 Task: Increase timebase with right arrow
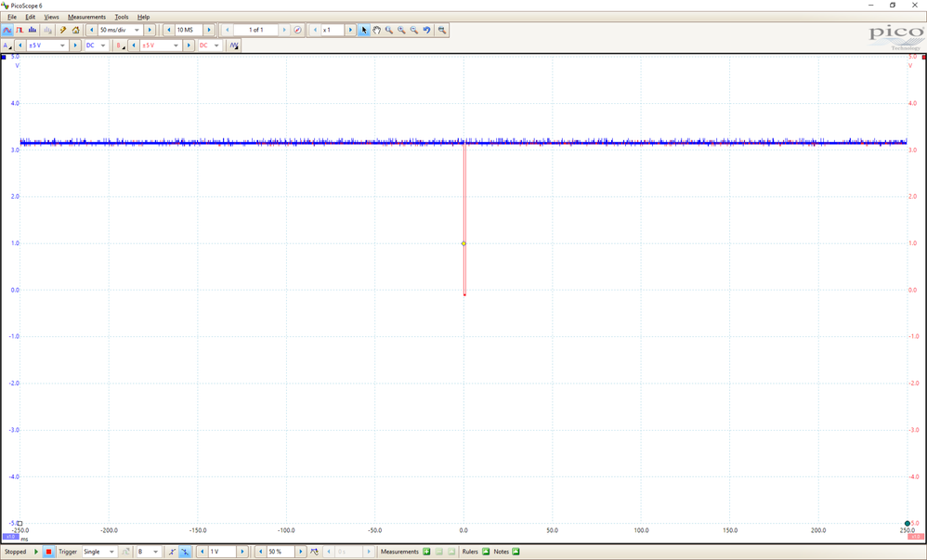(x=150, y=30)
